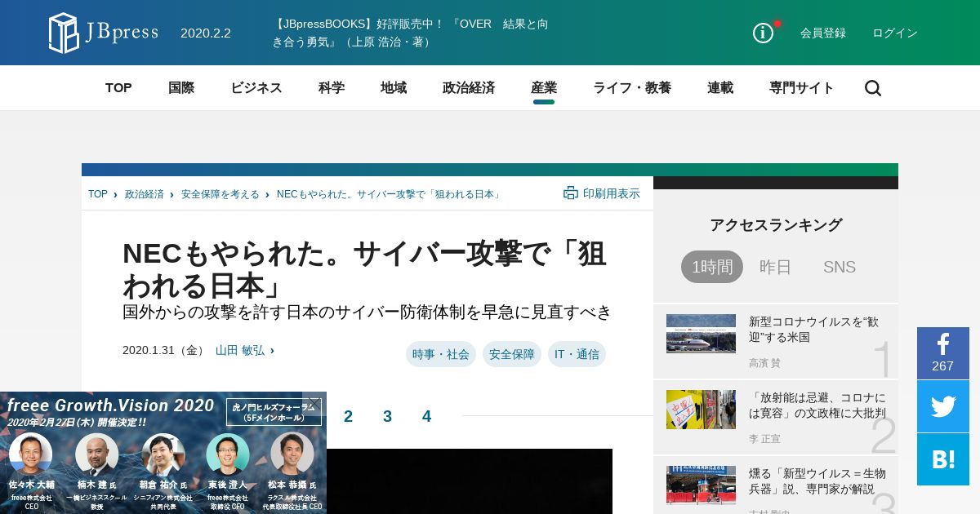
Task: Click author name 高濱 賛 in ranking
Action: tap(764, 363)
